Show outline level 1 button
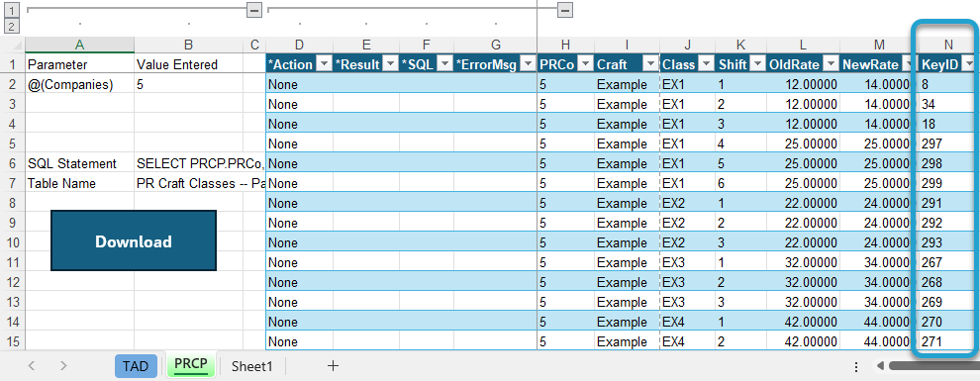The width and height of the screenshot is (980, 381). [x=12, y=10]
